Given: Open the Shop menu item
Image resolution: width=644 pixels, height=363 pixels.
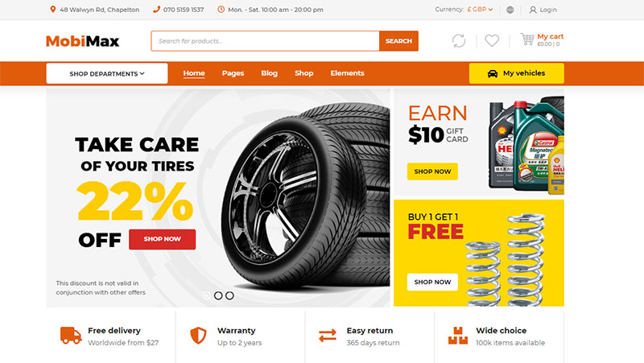Looking at the screenshot, I should pyautogui.click(x=304, y=73).
